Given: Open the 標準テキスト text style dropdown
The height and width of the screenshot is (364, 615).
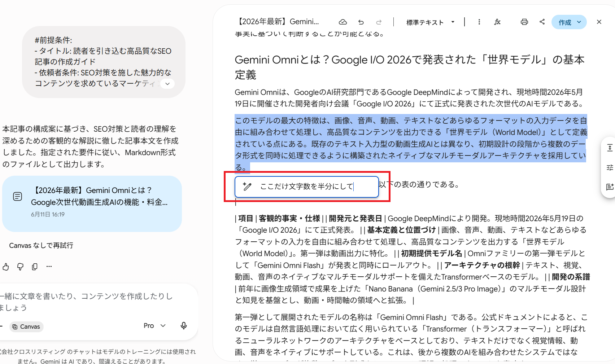Looking at the screenshot, I should (430, 22).
